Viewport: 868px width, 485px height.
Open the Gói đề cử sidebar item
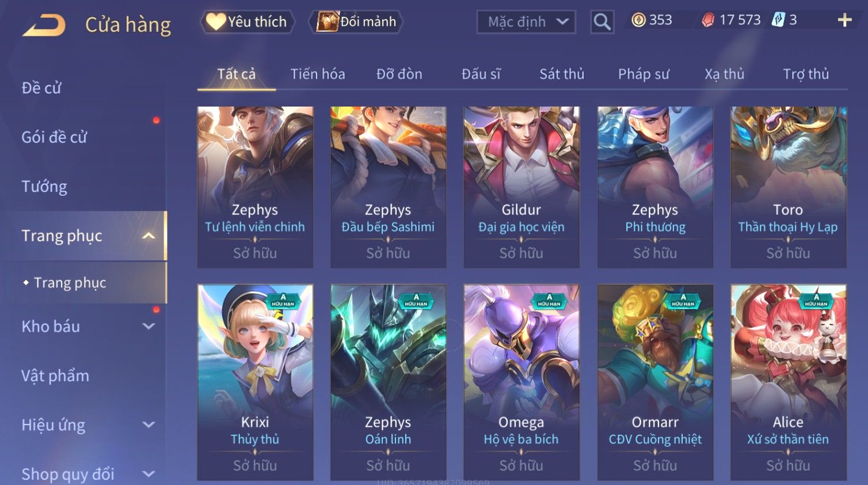point(54,137)
